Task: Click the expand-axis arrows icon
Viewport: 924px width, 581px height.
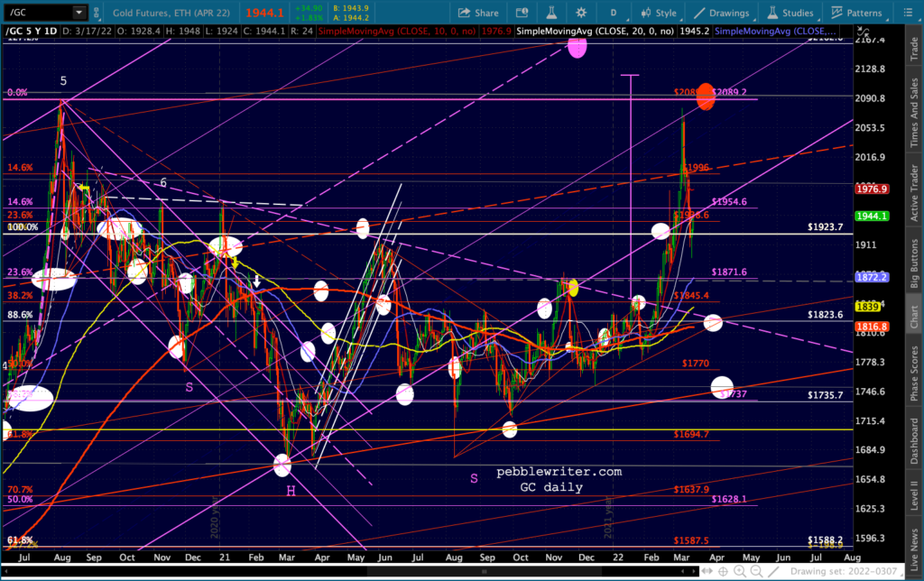Action: [707, 571]
